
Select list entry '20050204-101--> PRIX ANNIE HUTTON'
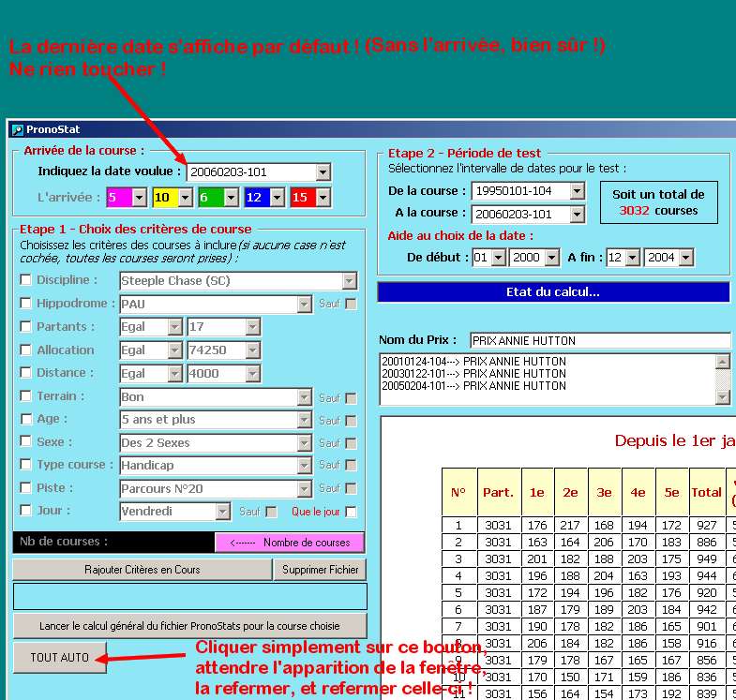(x=474, y=386)
